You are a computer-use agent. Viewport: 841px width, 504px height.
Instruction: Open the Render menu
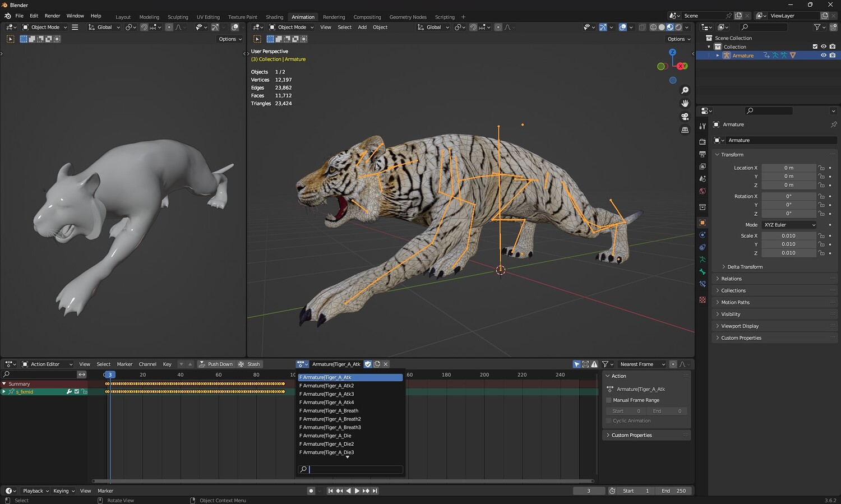coord(52,16)
